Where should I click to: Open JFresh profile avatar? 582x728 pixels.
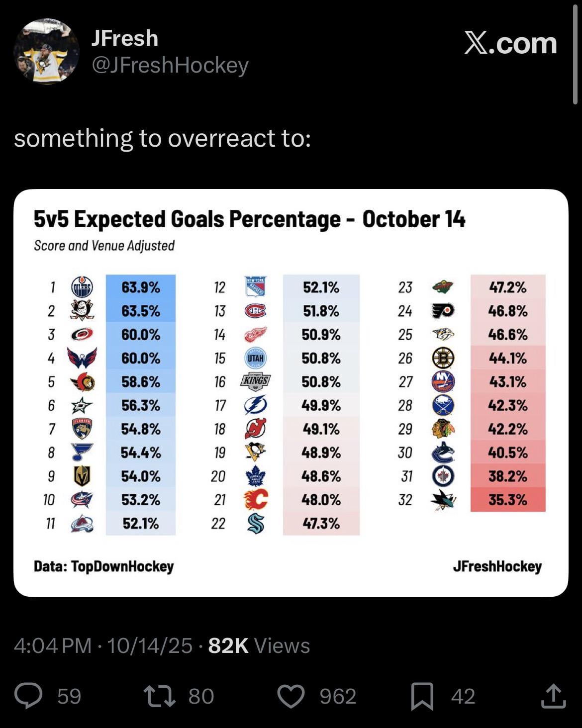pyautogui.click(x=46, y=51)
